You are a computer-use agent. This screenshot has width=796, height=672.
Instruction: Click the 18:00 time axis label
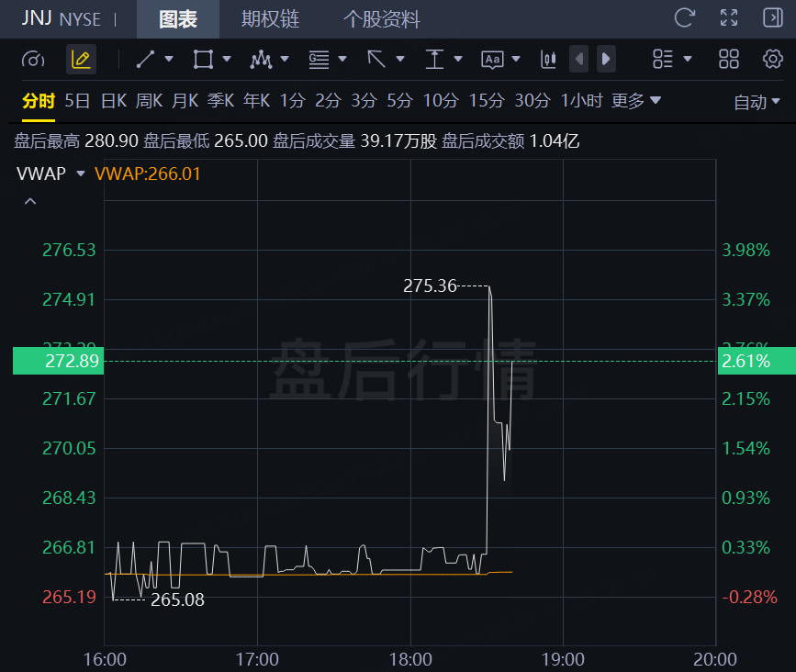[x=410, y=659]
